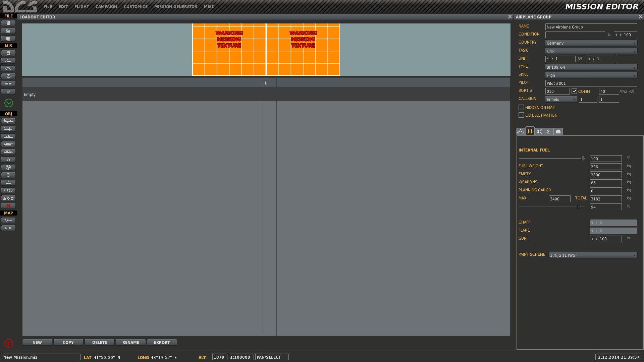Open the Country dropdown showing Germany
The width and height of the screenshot is (644, 362).
[x=591, y=43]
